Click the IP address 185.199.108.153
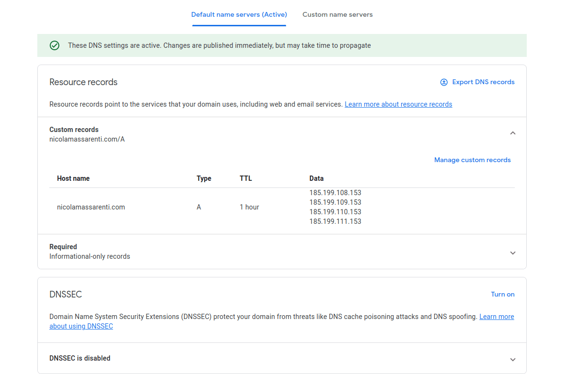Viewport: 588px width, 374px height. pos(335,192)
